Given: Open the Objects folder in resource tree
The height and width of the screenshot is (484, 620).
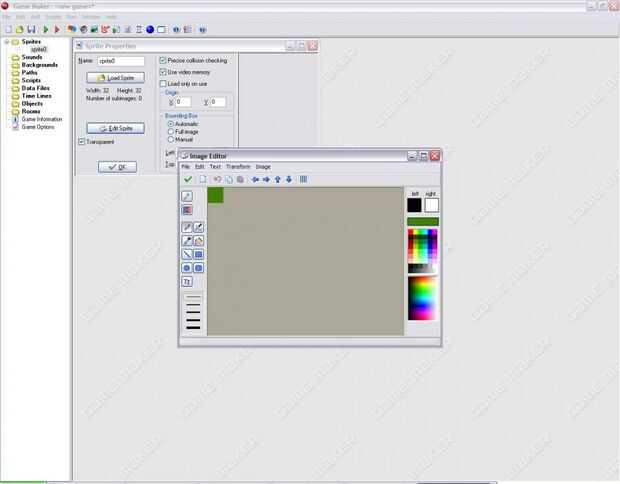Looking at the screenshot, I should pos(32,104).
